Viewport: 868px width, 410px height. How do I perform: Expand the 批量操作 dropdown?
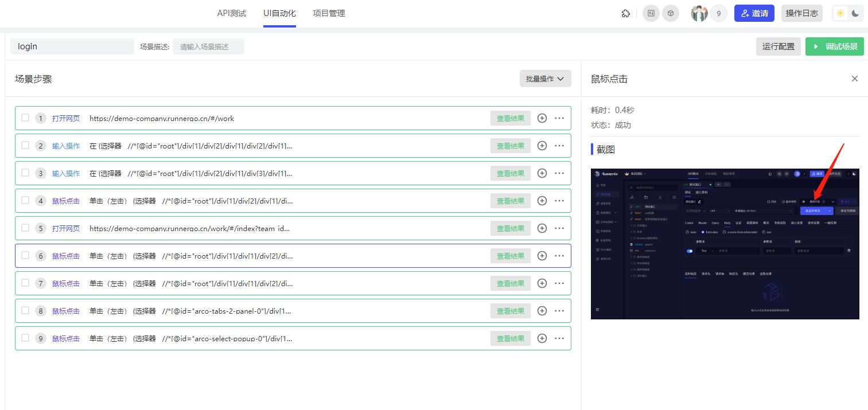pyautogui.click(x=545, y=79)
